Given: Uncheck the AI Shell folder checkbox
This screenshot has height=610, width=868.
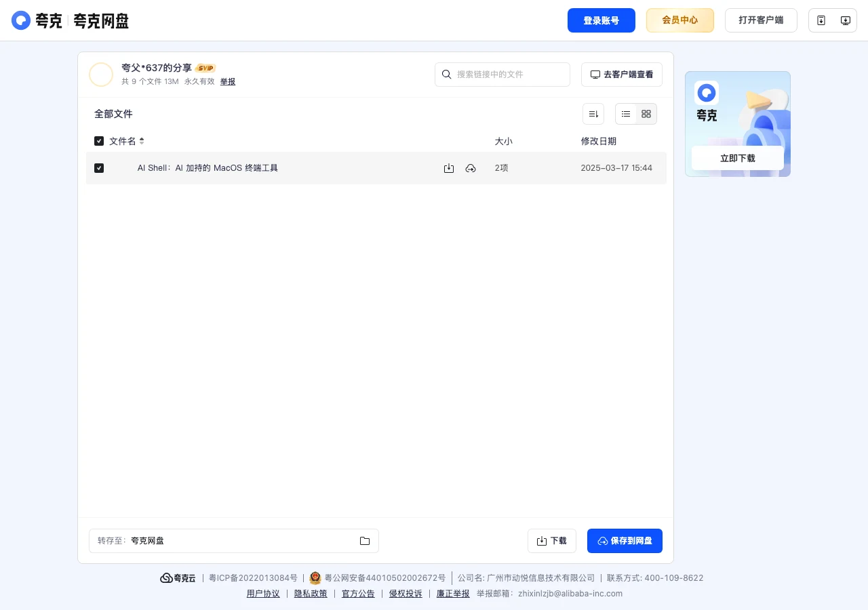Looking at the screenshot, I should click(99, 168).
